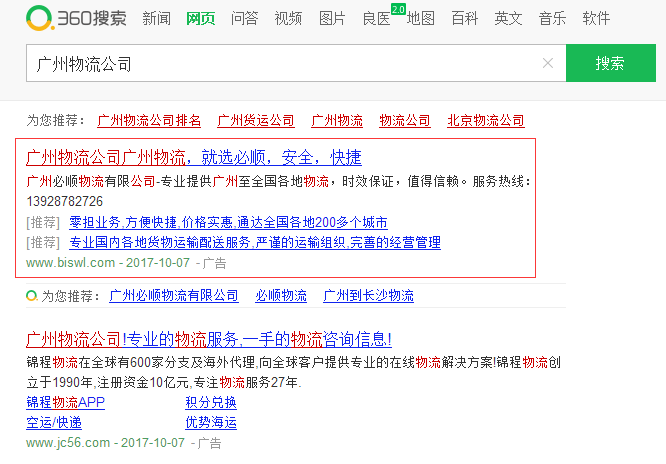Screen dimensions: 666x464
Task: Open the 北京物流公司 suggestion
Action: click(x=486, y=120)
